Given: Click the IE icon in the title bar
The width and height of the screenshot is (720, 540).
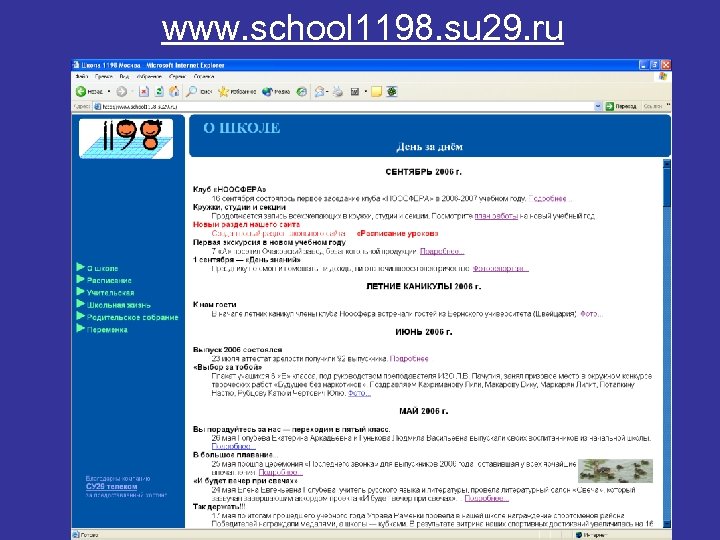Looking at the screenshot, I should [76, 65].
